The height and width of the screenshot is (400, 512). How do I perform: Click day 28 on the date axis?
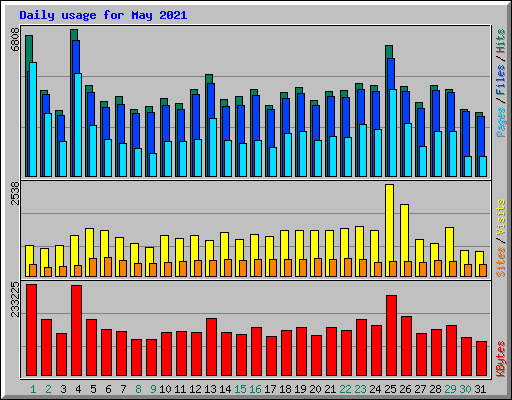coord(435,389)
